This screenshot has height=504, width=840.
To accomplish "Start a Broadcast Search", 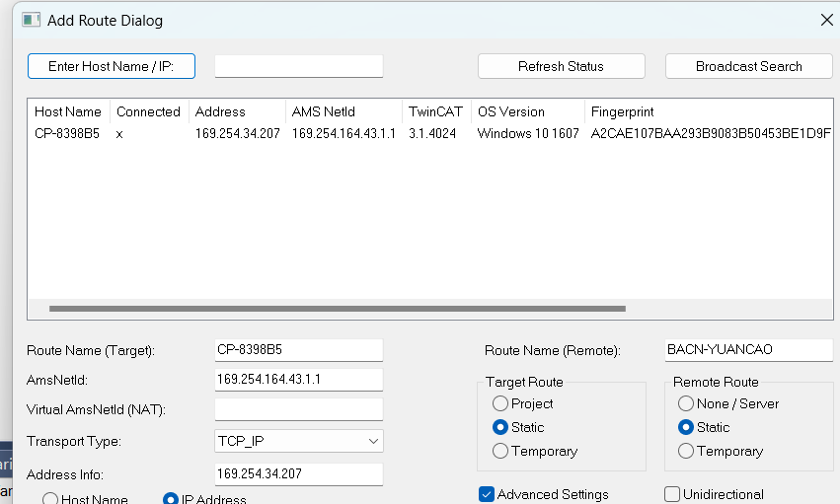I will [x=748, y=66].
